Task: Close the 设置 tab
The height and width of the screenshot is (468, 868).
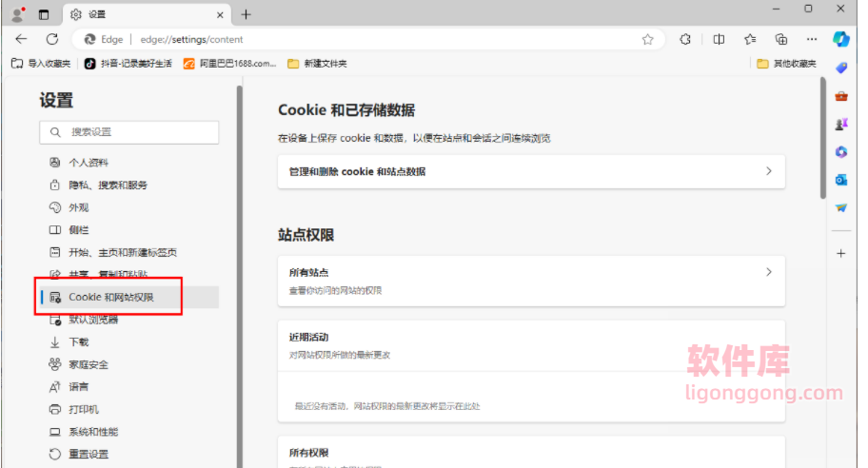Action: tap(220, 15)
